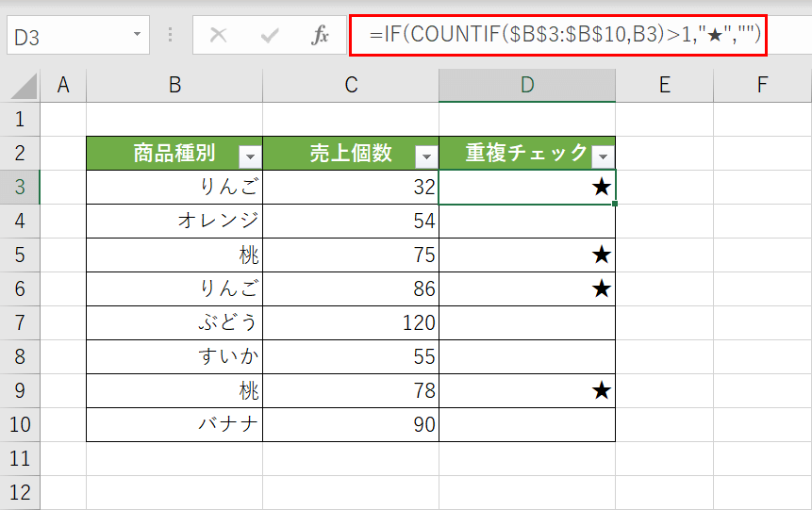Image resolution: width=812 pixels, height=510 pixels.
Task: Click inside the formula bar text
Action: click(565, 35)
